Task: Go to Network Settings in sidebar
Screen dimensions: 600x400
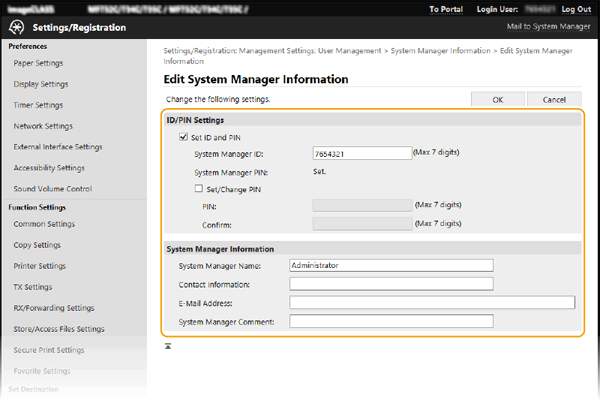Action: [x=43, y=126]
